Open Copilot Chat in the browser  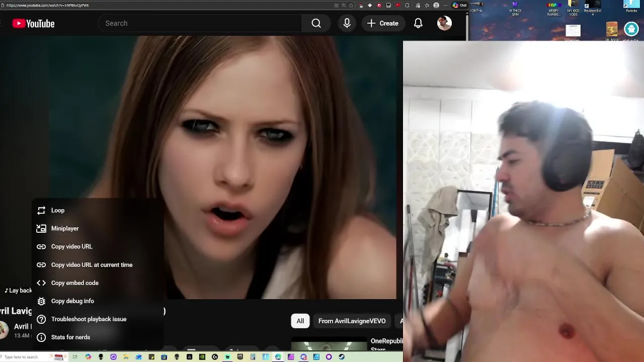coord(459,5)
